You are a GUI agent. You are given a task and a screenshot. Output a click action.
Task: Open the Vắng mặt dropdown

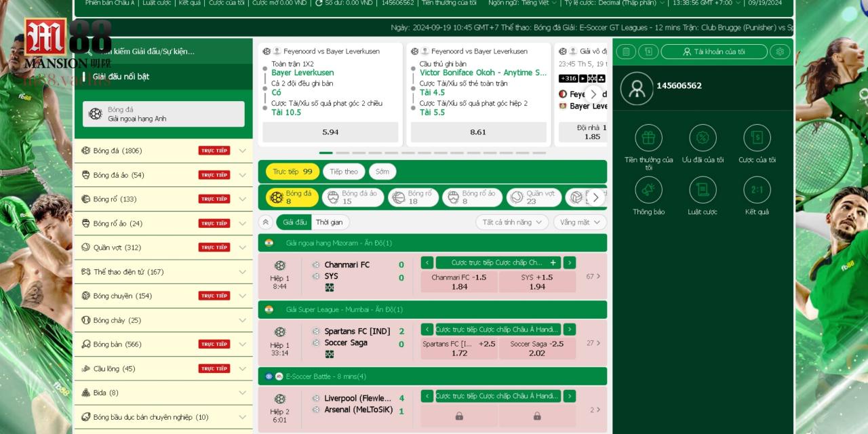tap(580, 222)
